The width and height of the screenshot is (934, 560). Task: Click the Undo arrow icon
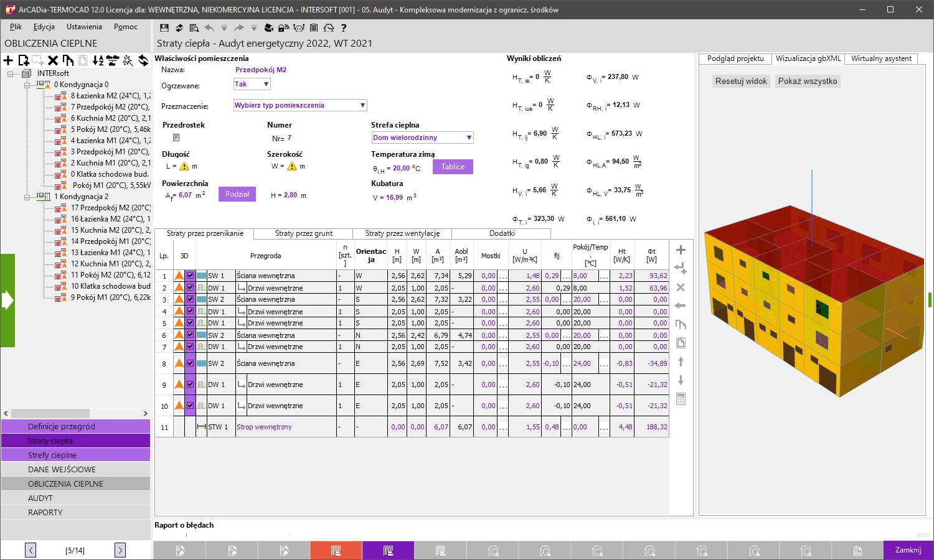(208, 27)
